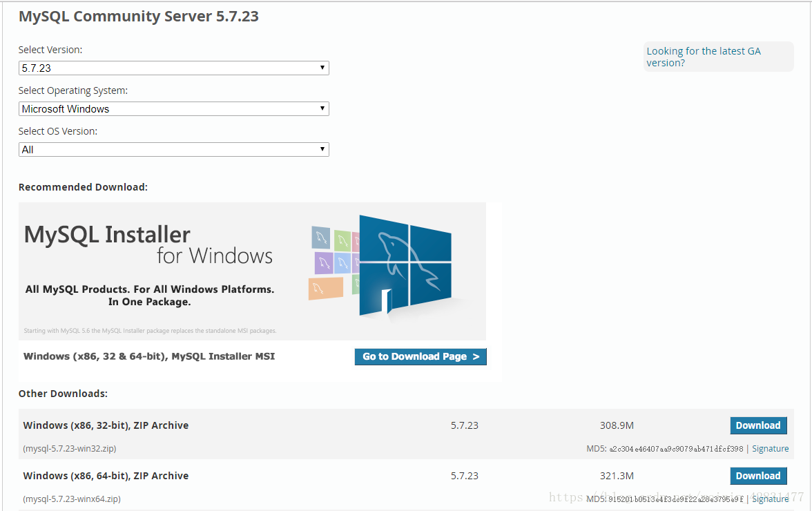Open the Signature link for mysql-5.7.23-winx64.zip
Image resolution: width=812 pixels, height=511 pixels.
770,499
